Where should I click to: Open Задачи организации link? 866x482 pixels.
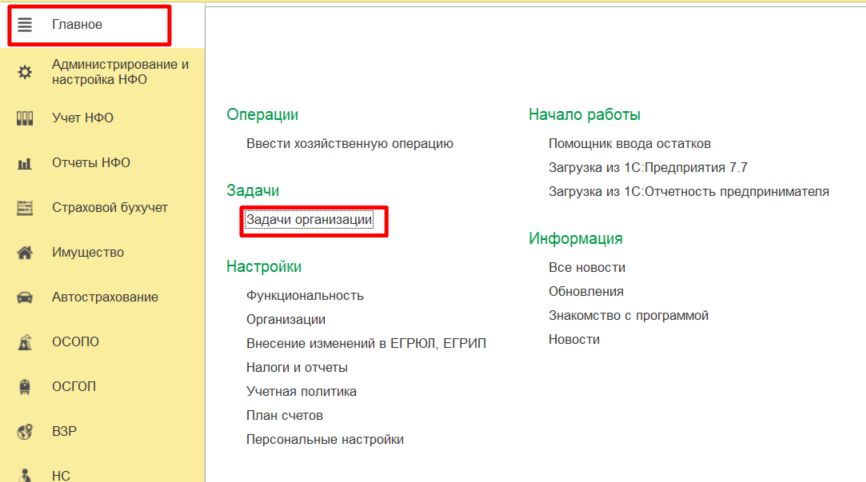coord(309,219)
